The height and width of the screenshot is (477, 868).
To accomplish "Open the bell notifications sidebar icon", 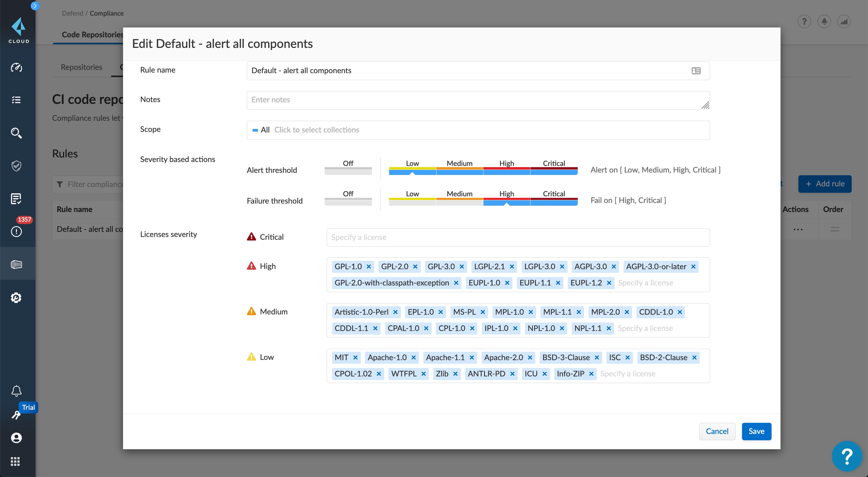I will 16,391.
